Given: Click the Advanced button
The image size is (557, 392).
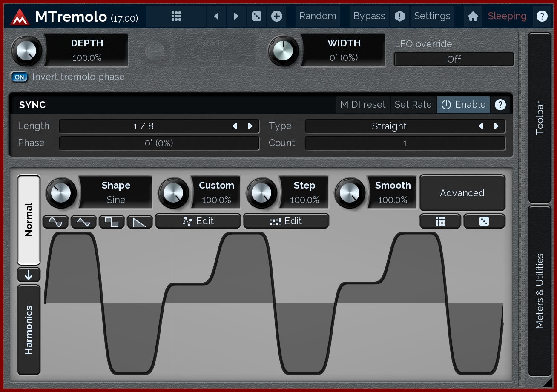Looking at the screenshot, I should [x=462, y=193].
